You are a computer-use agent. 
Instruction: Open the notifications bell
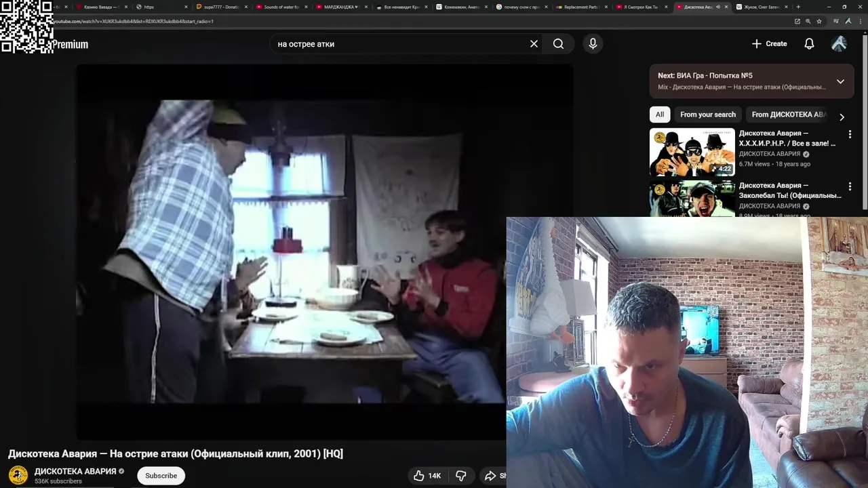(x=809, y=44)
